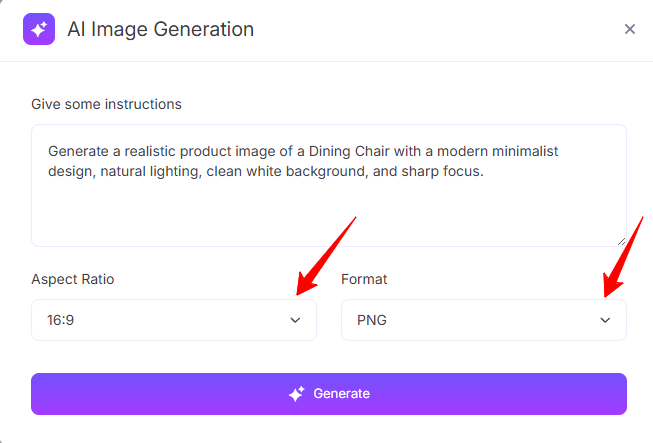This screenshot has width=653, height=443.
Task: Click the 'Generate' label text
Action: (x=341, y=394)
